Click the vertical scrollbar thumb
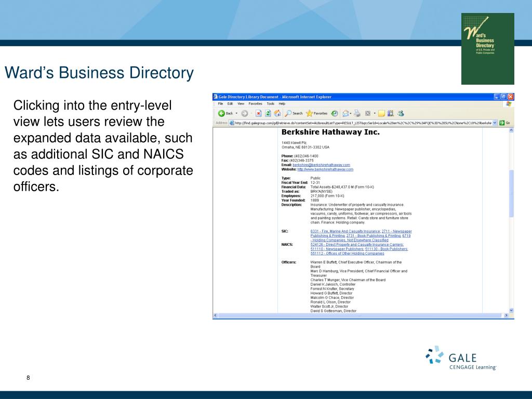Image resolution: width=532 pixels, height=399 pixels. tap(511, 193)
